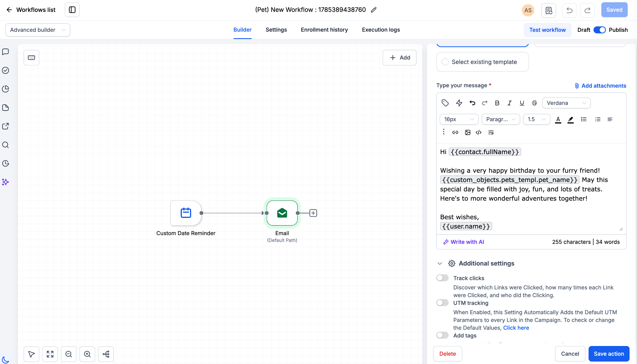Switch to Settings tab
Image resolution: width=637 pixels, height=364 pixels.
[x=276, y=30]
